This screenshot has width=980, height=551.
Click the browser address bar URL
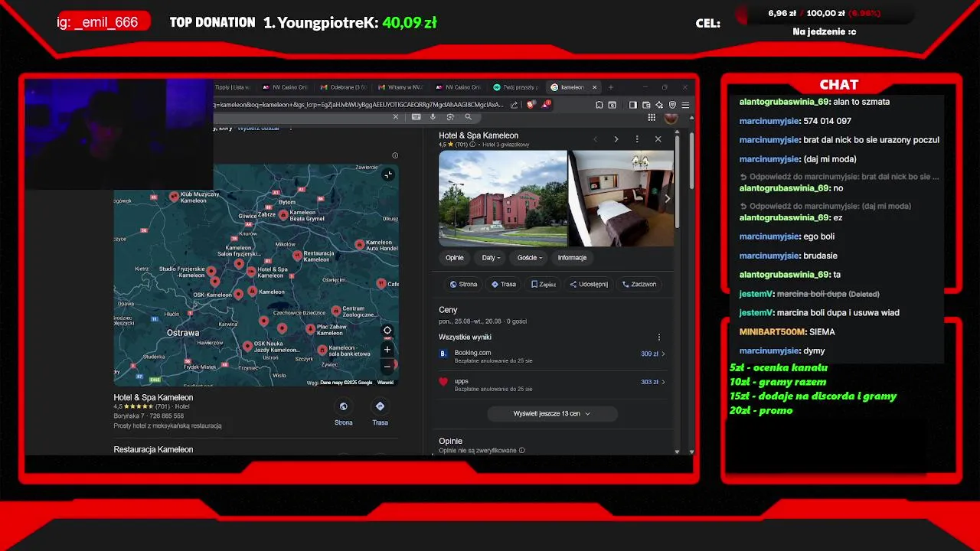(358, 105)
